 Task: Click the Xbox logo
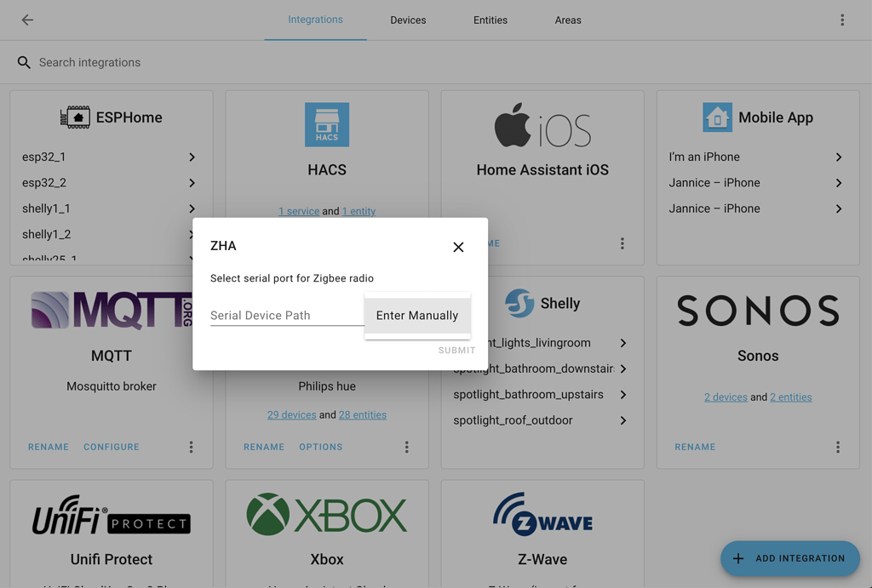[327, 513]
